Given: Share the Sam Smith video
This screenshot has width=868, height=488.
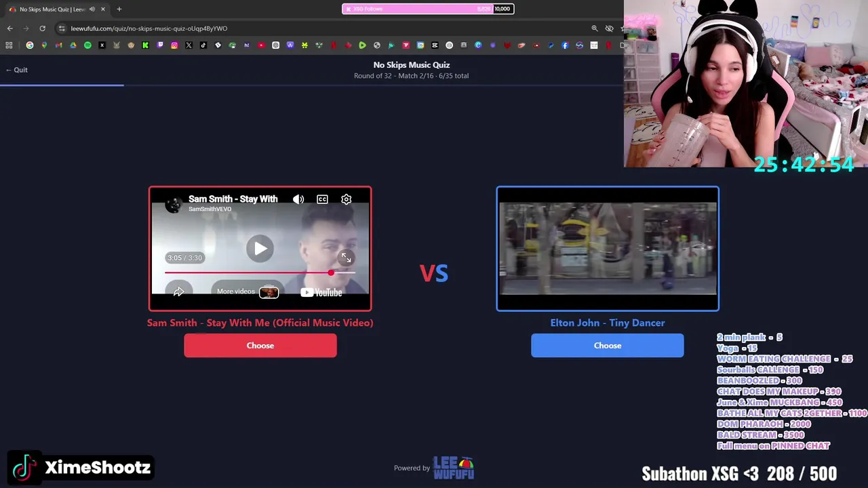Looking at the screenshot, I should point(178,291).
